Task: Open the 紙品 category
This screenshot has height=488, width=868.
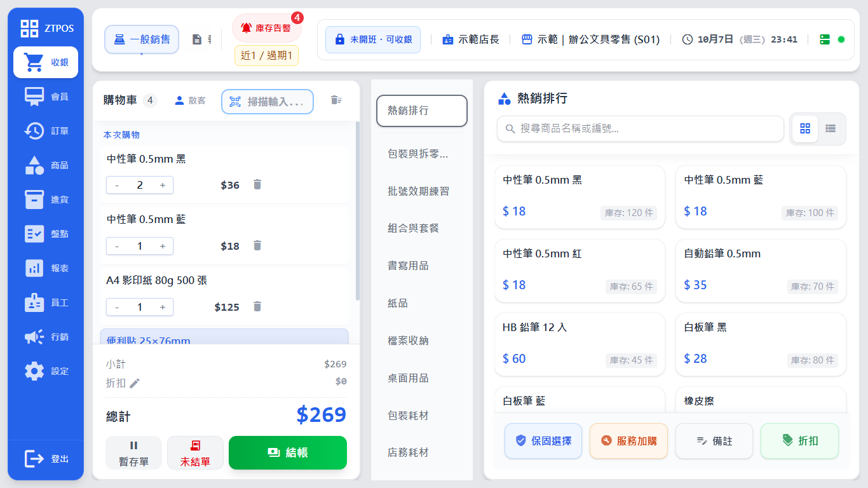Action: tap(422, 303)
